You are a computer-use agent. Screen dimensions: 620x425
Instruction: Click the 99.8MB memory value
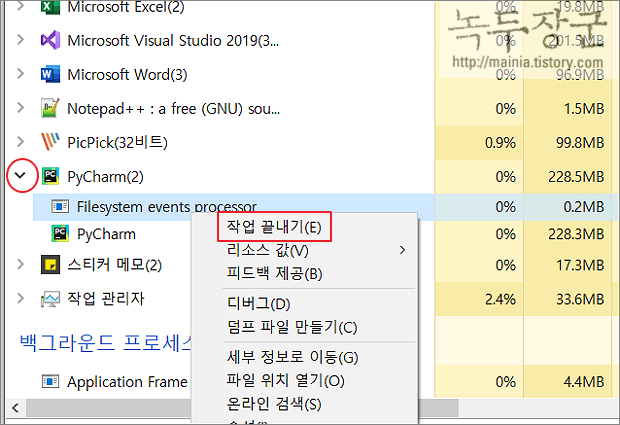(580, 142)
